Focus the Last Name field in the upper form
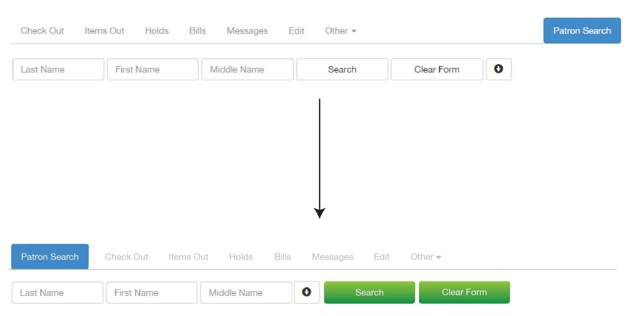The height and width of the screenshot is (316, 644). click(58, 69)
